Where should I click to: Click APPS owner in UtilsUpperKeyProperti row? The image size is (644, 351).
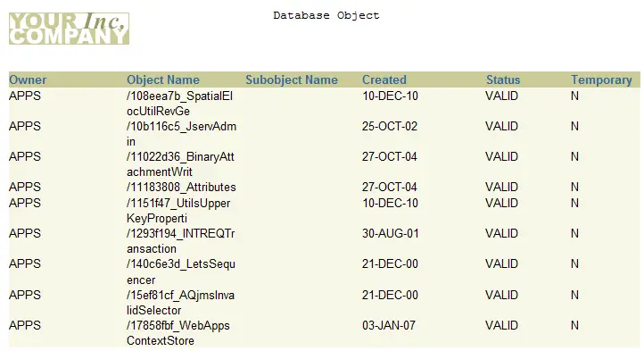(25, 204)
